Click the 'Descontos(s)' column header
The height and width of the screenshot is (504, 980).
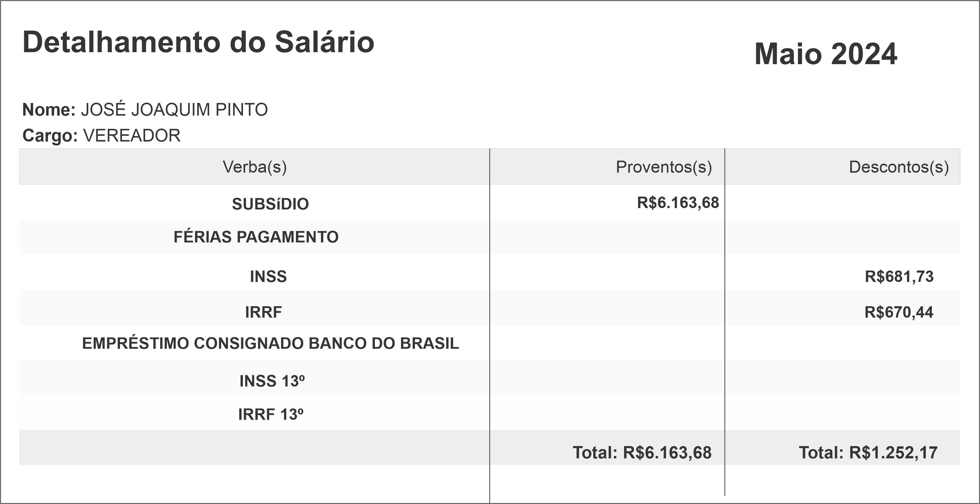[899, 167]
